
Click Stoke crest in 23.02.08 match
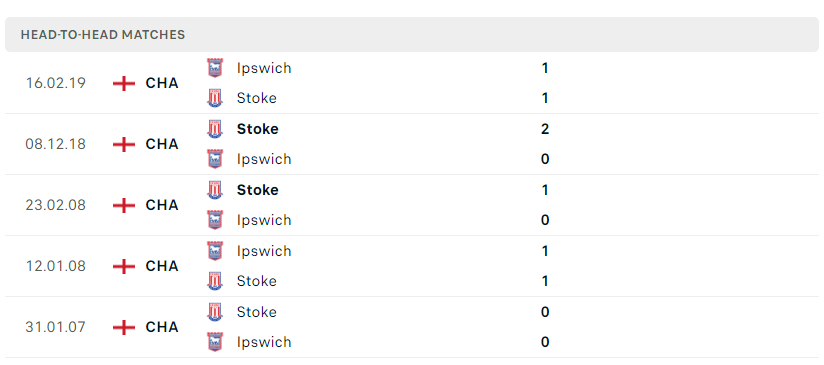tap(214, 190)
